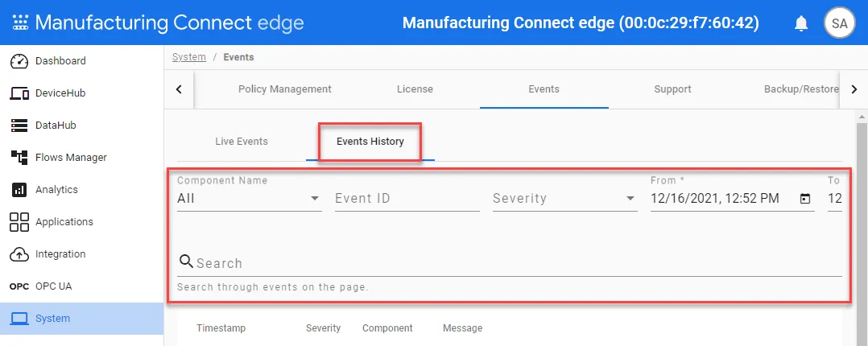Open the Integration cloud upload icon
This screenshot has width=868, height=346.
[x=19, y=254]
